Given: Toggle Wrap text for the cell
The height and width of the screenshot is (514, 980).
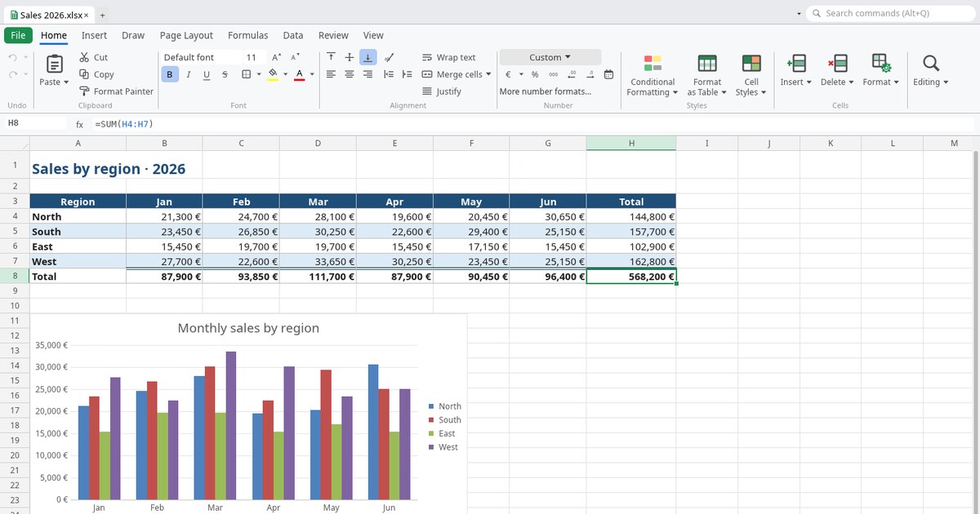Looking at the screenshot, I should coord(448,57).
